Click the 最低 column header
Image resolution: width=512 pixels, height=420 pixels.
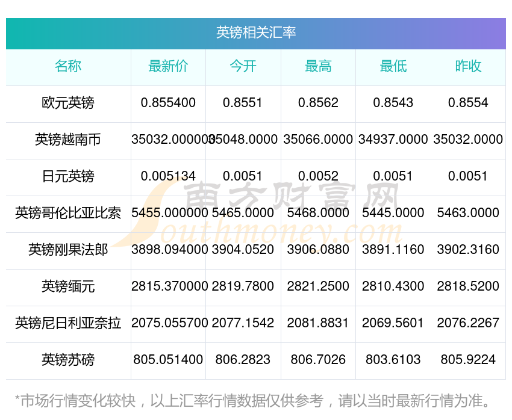click(x=393, y=66)
